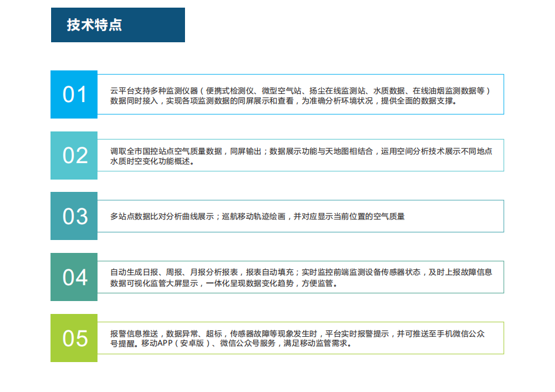This screenshot has height=392, width=555.
Task: Select the blue 01 number block
Action: [x=74, y=94]
